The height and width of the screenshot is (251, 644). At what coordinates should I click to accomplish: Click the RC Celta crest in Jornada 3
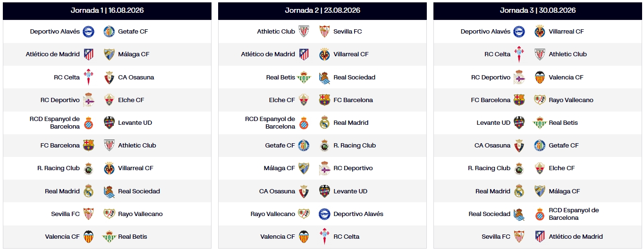click(x=519, y=54)
